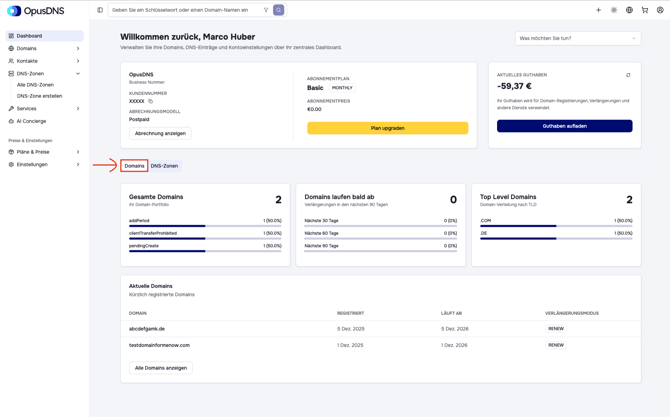Collapse the DNS-Zonen sidebar section

(78, 73)
